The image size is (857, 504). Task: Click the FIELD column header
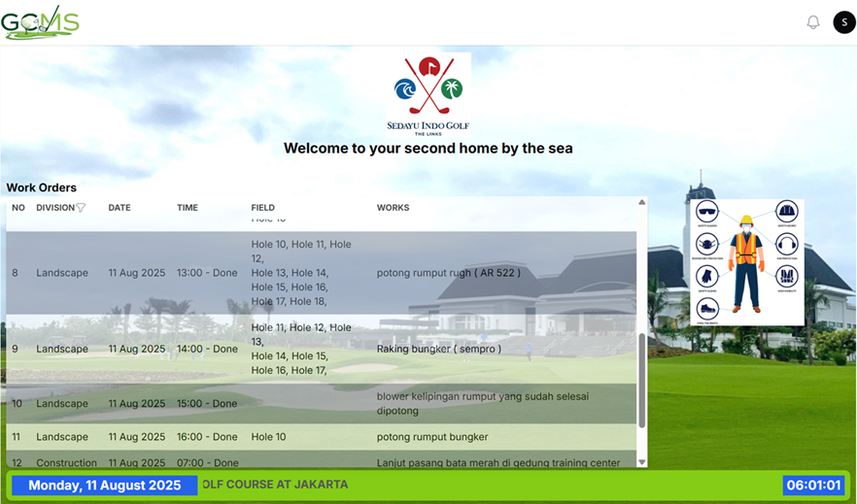263,208
